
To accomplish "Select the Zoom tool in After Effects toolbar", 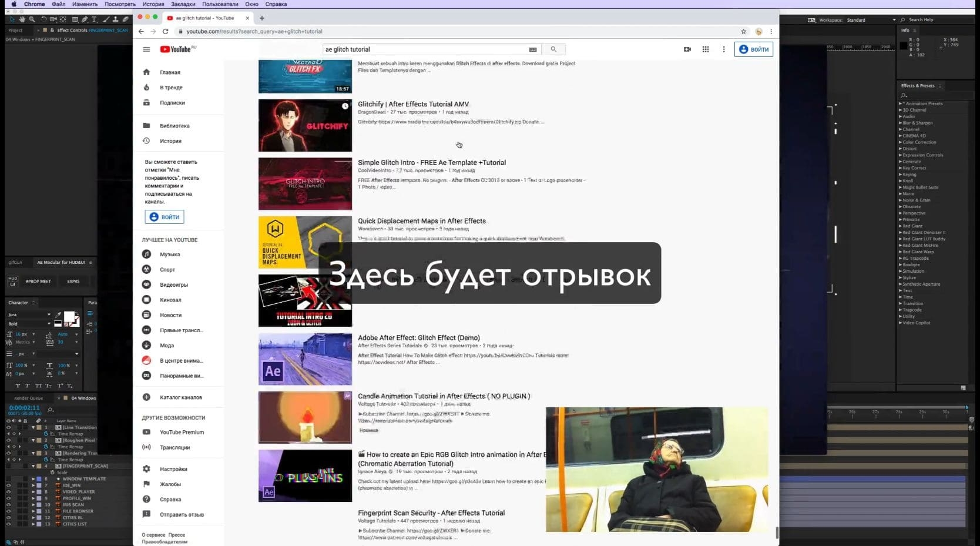I will pyautogui.click(x=32, y=19).
